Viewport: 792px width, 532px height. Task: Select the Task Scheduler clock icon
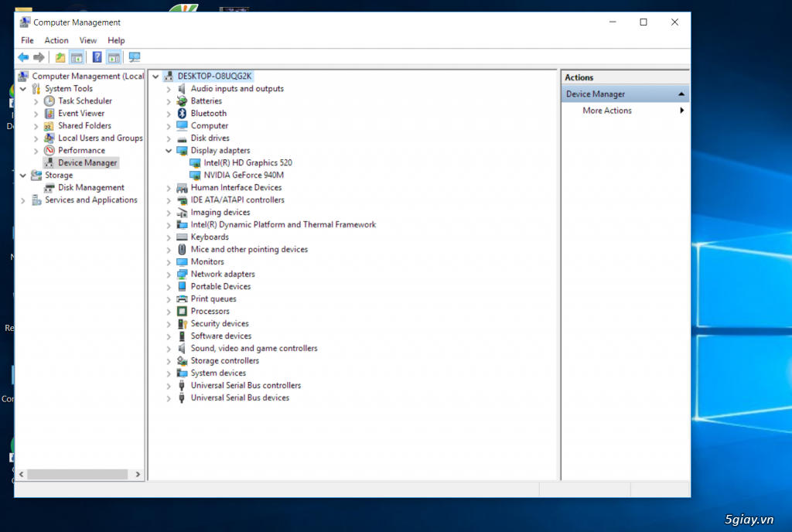tap(49, 101)
